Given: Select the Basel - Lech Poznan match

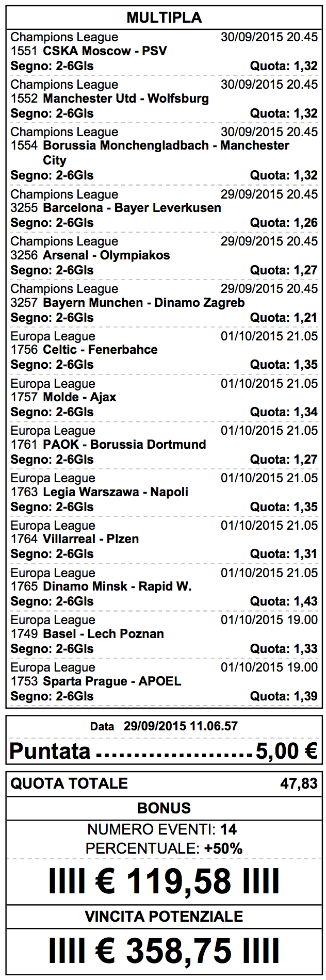Looking at the screenshot, I should [103, 634].
